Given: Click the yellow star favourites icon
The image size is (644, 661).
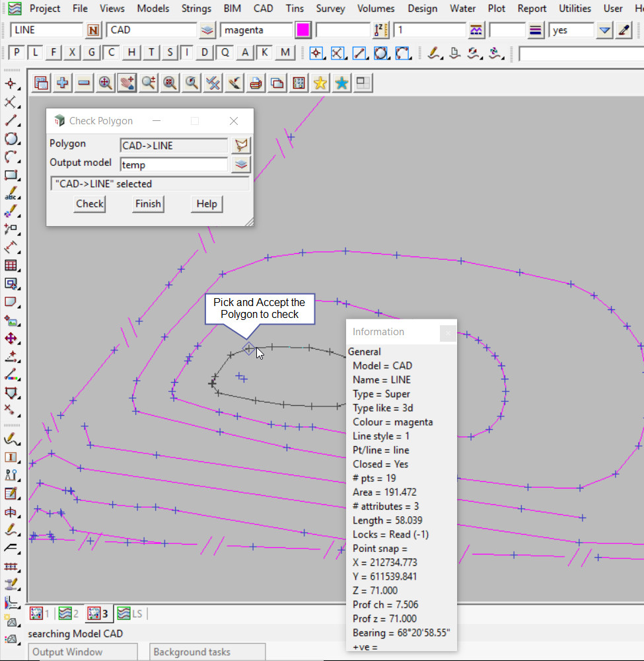Looking at the screenshot, I should pos(320,83).
